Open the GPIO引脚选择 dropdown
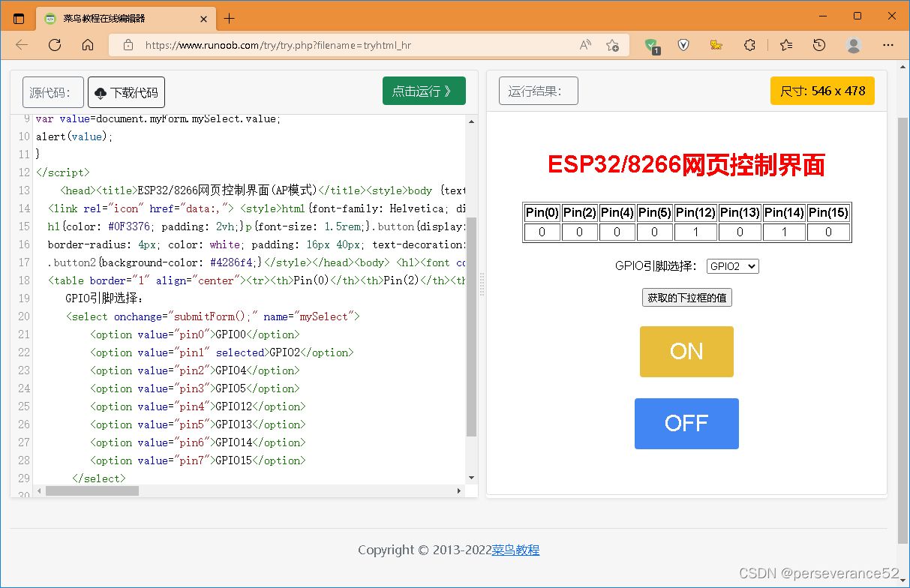Screen dimensions: 910x588 pos(733,266)
